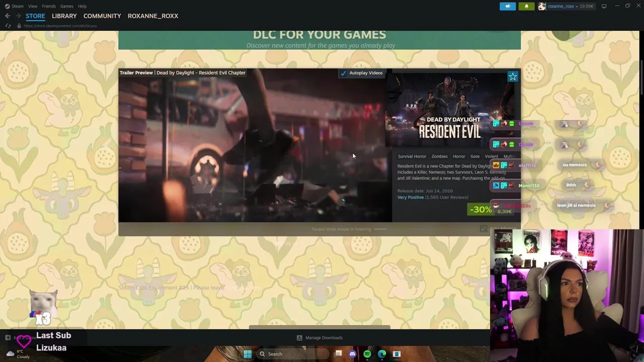The height and width of the screenshot is (362, 644).
Task: Click the release date text Jun 14, 2016
Action: (x=425, y=191)
